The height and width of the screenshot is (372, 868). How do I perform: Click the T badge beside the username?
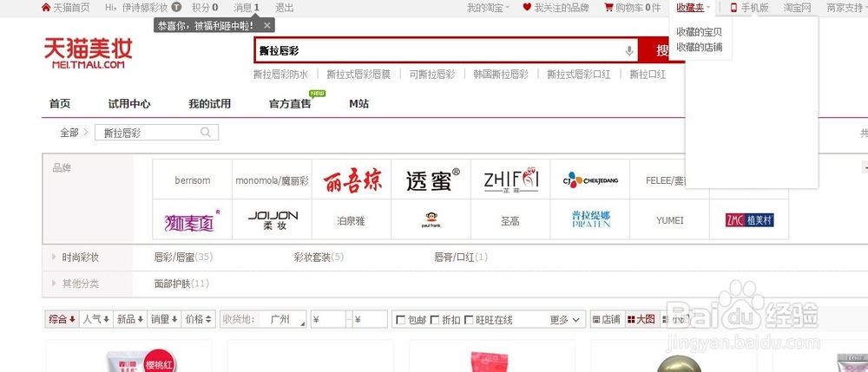coord(176,7)
